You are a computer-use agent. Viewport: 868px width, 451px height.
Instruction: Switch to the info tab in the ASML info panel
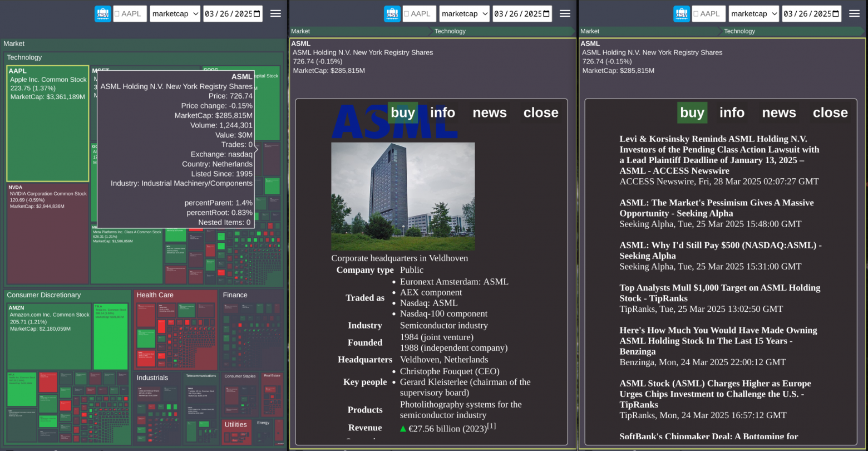[442, 112]
